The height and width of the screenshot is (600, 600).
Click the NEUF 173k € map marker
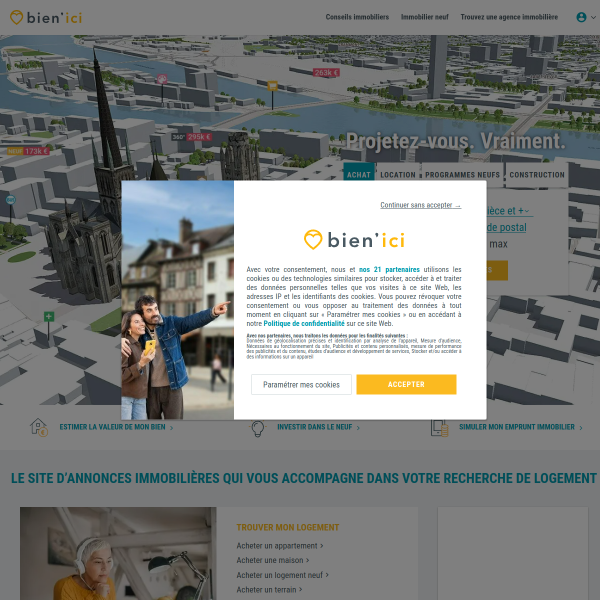pyautogui.click(x=28, y=151)
